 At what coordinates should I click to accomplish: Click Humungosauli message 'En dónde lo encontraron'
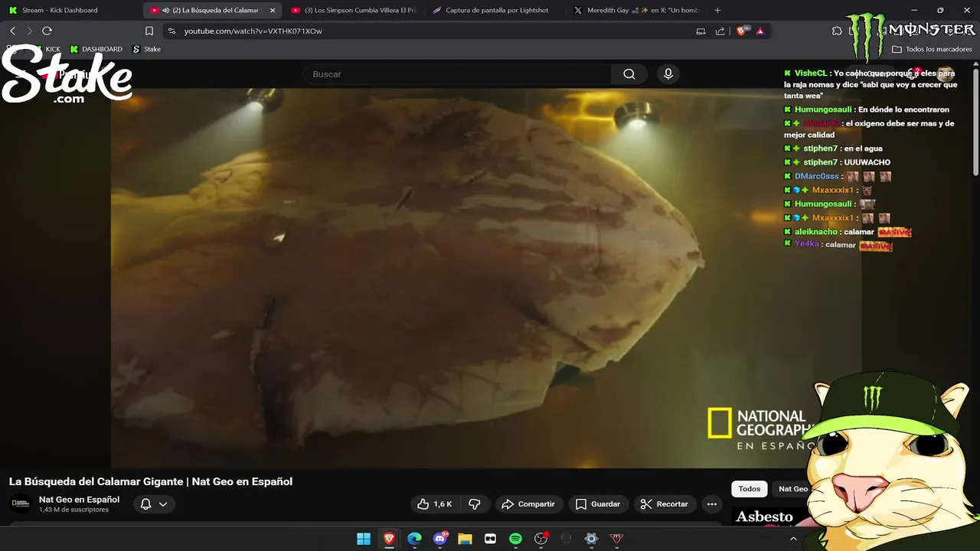click(903, 109)
